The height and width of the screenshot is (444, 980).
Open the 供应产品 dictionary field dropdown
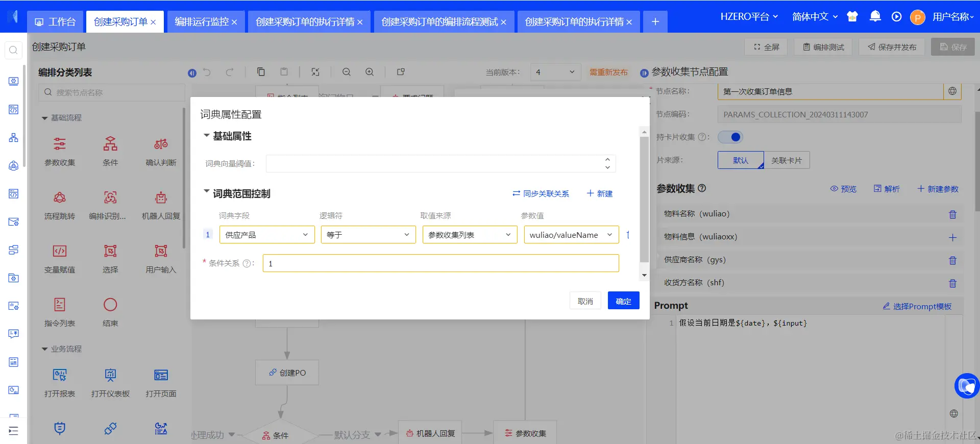[x=267, y=235]
